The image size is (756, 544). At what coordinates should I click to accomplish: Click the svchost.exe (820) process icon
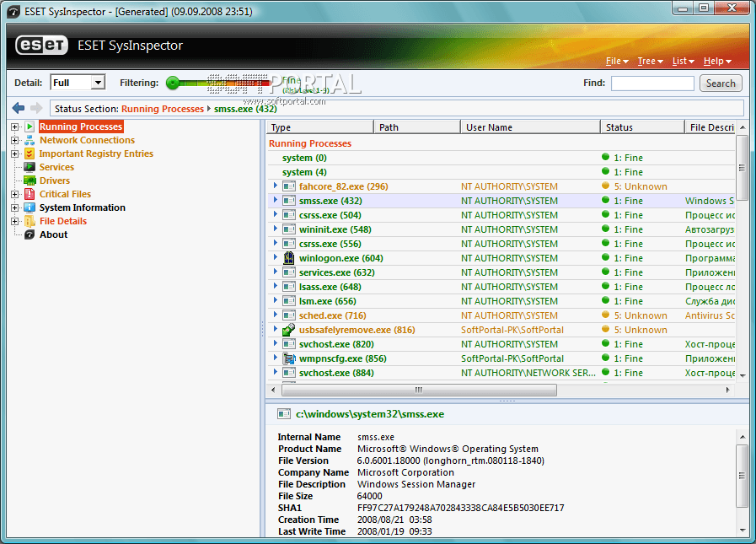click(289, 344)
